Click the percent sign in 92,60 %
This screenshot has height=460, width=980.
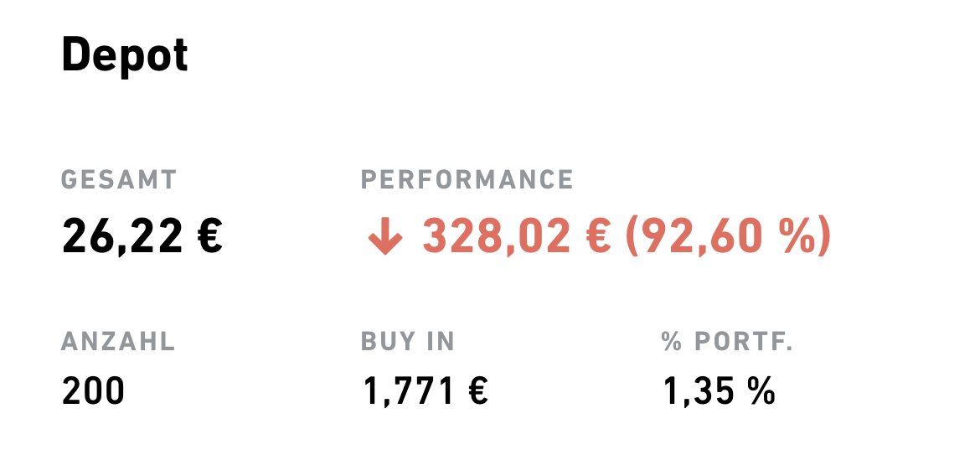pos(797,236)
